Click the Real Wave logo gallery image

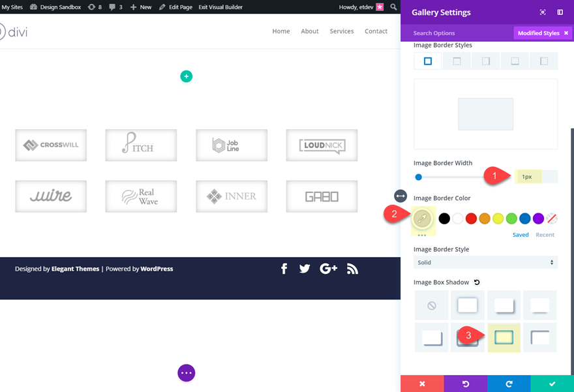coord(141,196)
